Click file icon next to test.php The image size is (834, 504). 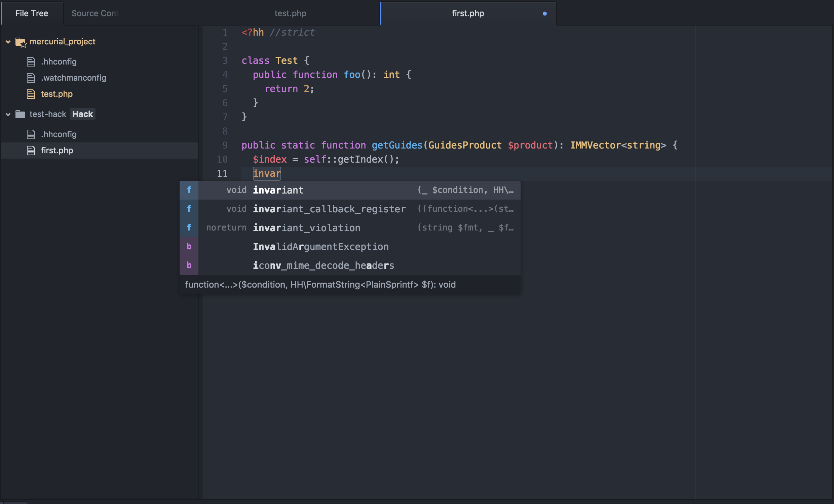[31, 94]
